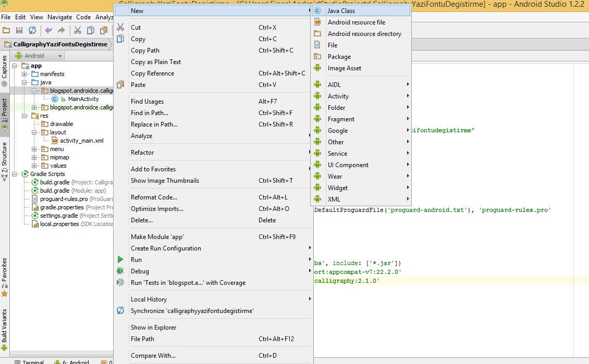The height and width of the screenshot is (364, 589).
Task: Click the Paste toolbar icon
Action: click(104, 30)
